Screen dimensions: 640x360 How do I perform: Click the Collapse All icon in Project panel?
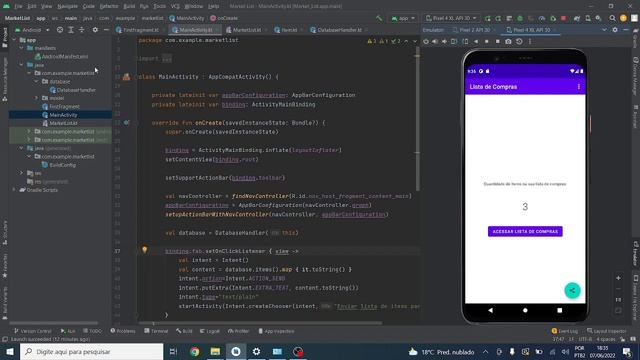click(82, 30)
